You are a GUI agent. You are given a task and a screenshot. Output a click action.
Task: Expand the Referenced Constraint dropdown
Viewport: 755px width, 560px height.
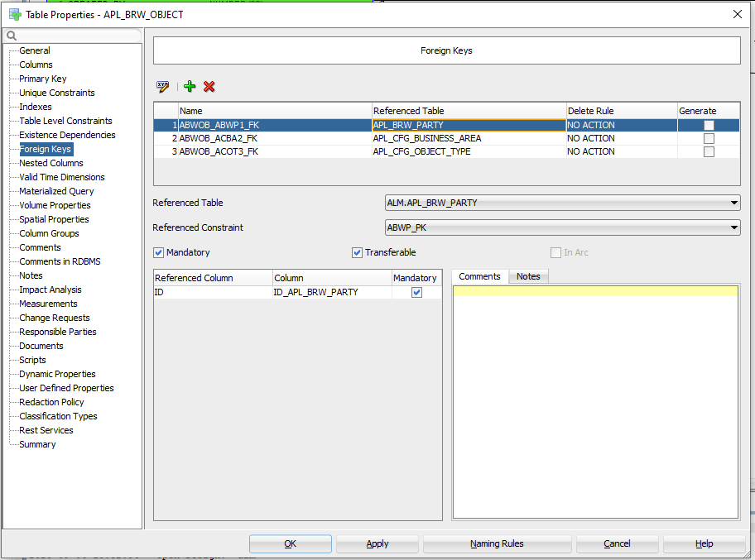734,227
